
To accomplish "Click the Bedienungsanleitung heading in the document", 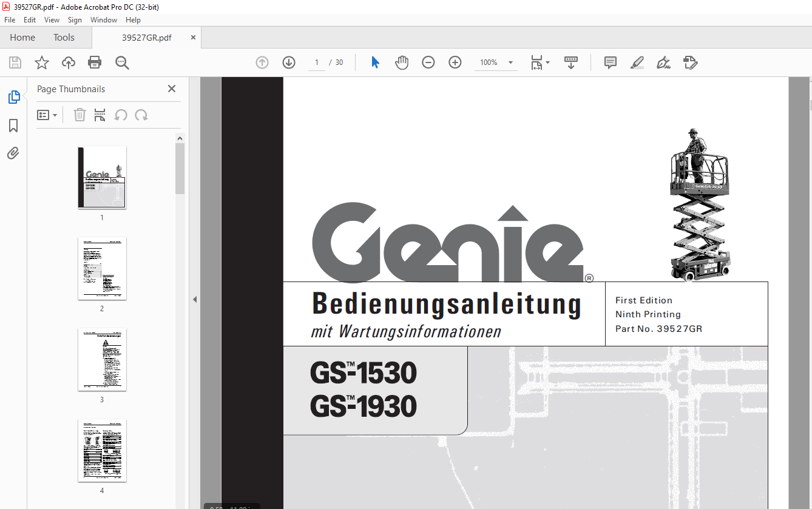I will pyautogui.click(x=447, y=305).
